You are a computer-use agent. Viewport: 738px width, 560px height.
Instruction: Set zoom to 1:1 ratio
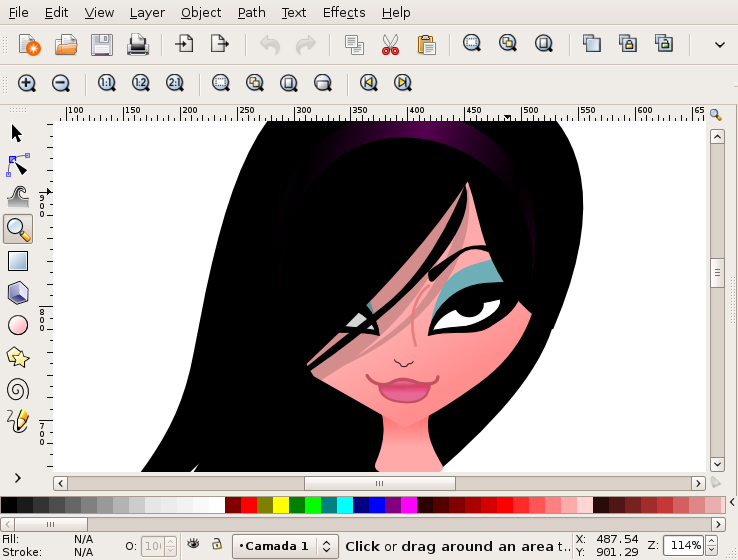107,84
